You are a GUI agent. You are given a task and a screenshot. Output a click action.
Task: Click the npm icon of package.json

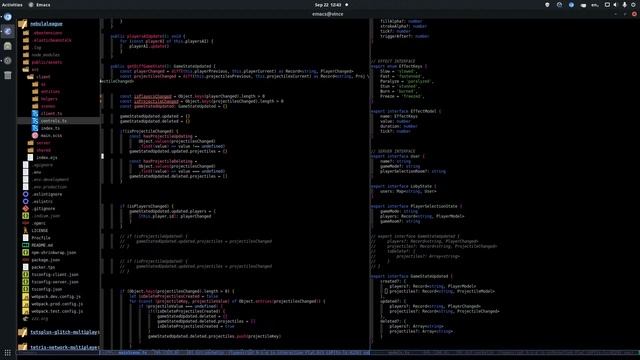click(26, 260)
